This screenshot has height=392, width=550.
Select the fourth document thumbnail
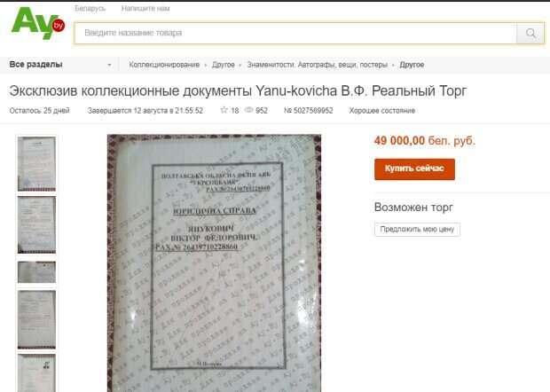[36, 319]
